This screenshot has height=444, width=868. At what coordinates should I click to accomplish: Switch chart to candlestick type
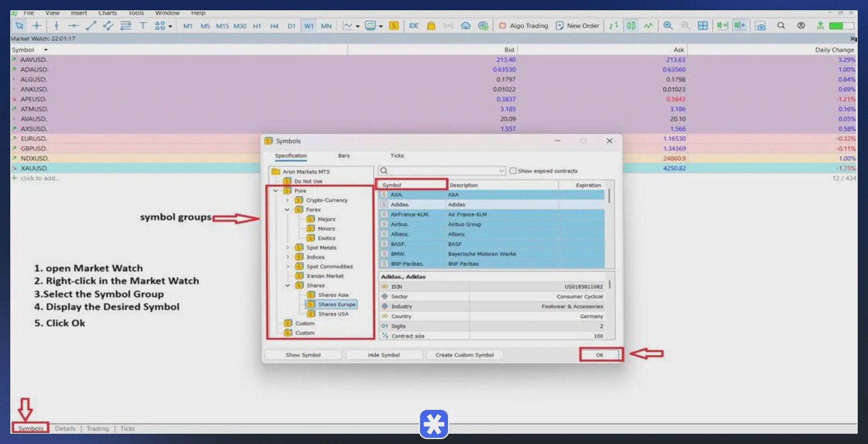(631, 26)
